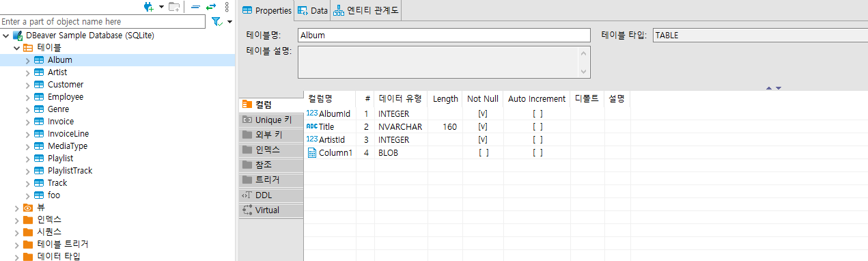Select the Genre table in navigator
Viewport: 868px width, 261px height.
58,109
